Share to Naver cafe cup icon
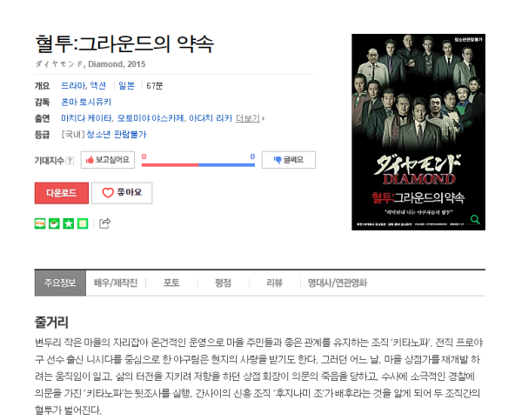 tap(54, 223)
